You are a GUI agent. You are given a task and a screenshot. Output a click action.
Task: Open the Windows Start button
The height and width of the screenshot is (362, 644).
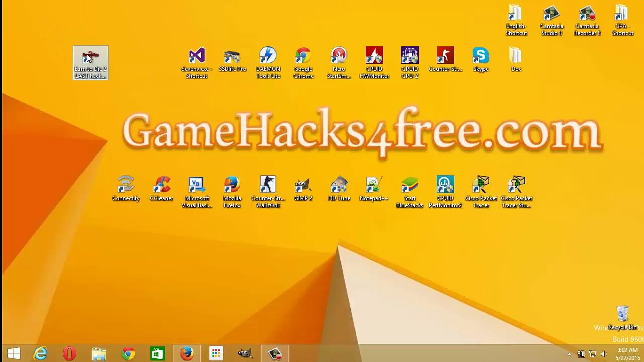pyautogui.click(x=14, y=354)
